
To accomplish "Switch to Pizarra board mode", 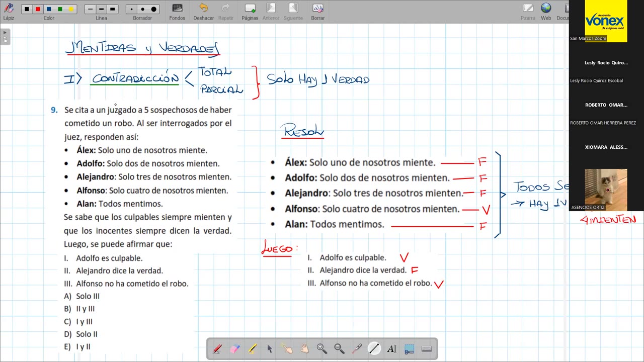I will point(528,11).
